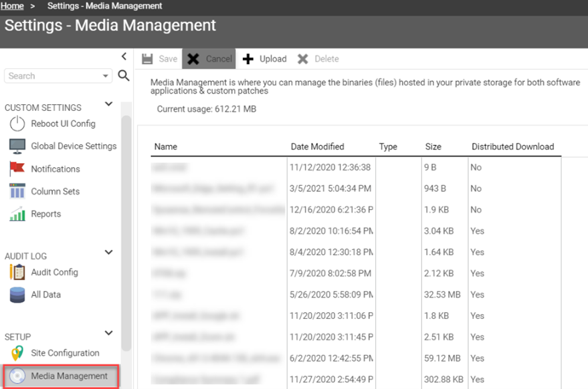Collapse the SETUP section chevron
This screenshot has width=588, height=389.
pyautogui.click(x=109, y=333)
